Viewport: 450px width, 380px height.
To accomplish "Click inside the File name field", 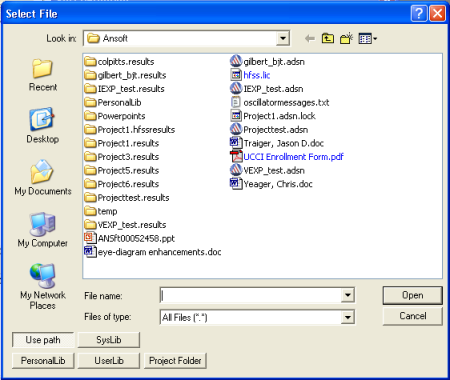I will 251,295.
